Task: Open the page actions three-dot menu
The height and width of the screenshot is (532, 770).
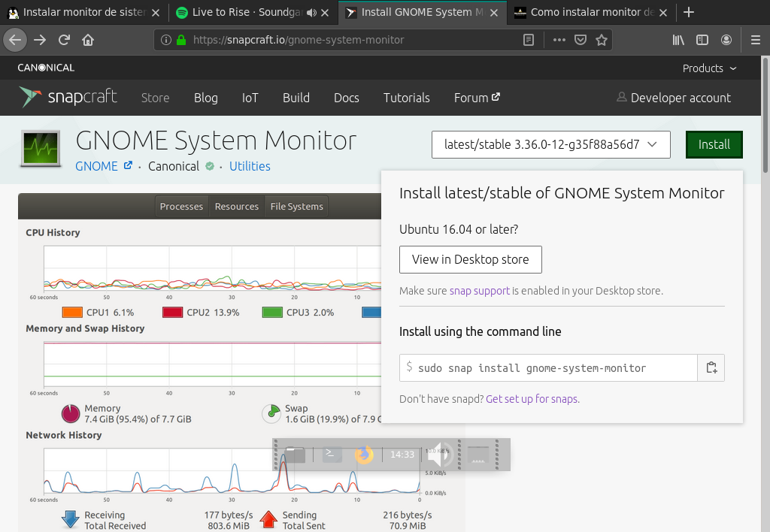Action: 559,40
